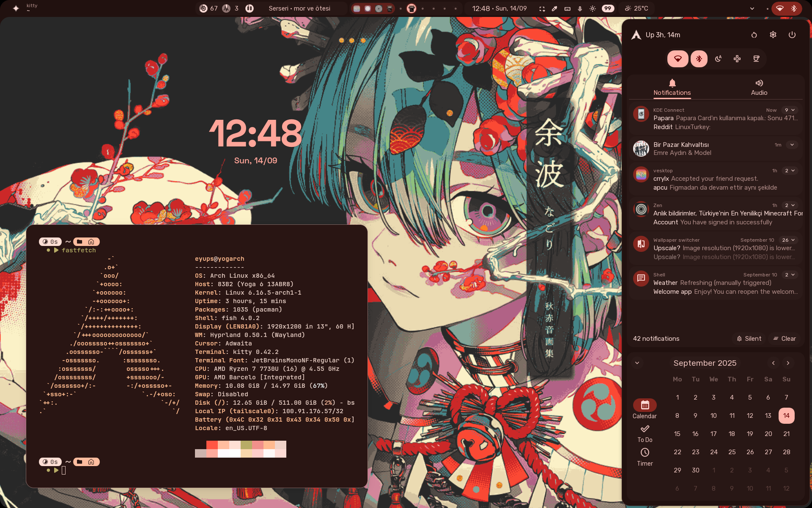Select September 30 in the calendar
This screenshot has height=508, width=812.
[696, 470]
